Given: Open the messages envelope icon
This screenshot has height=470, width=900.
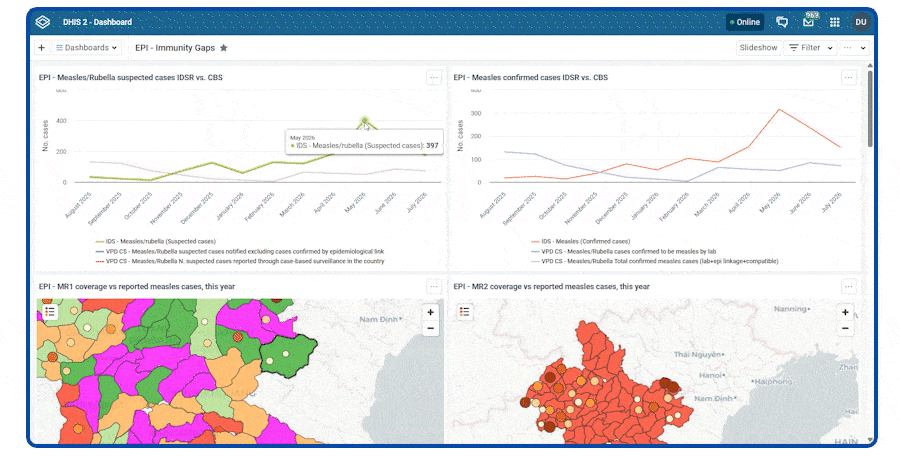Looking at the screenshot, I should pyautogui.click(x=808, y=22).
